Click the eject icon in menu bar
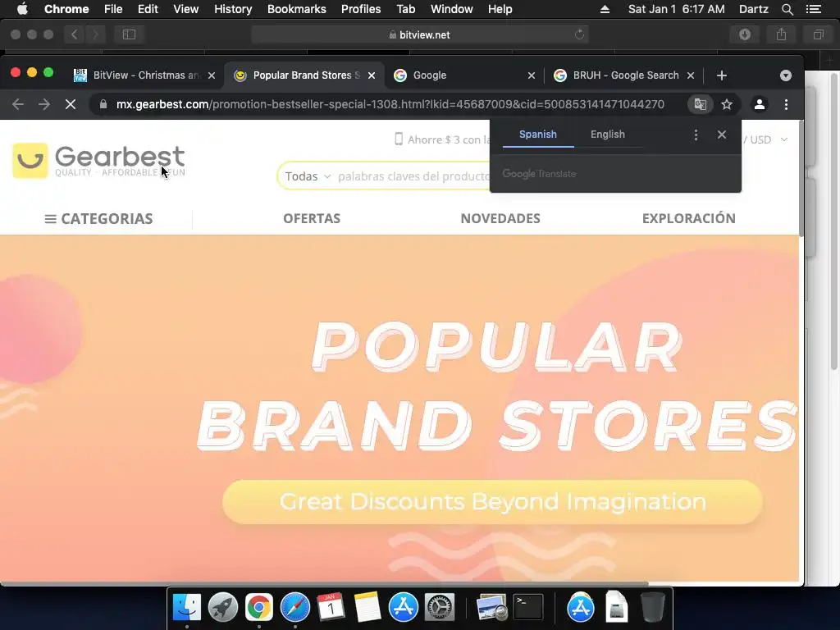This screenshot has height=630, width=840. coord(605,9)
